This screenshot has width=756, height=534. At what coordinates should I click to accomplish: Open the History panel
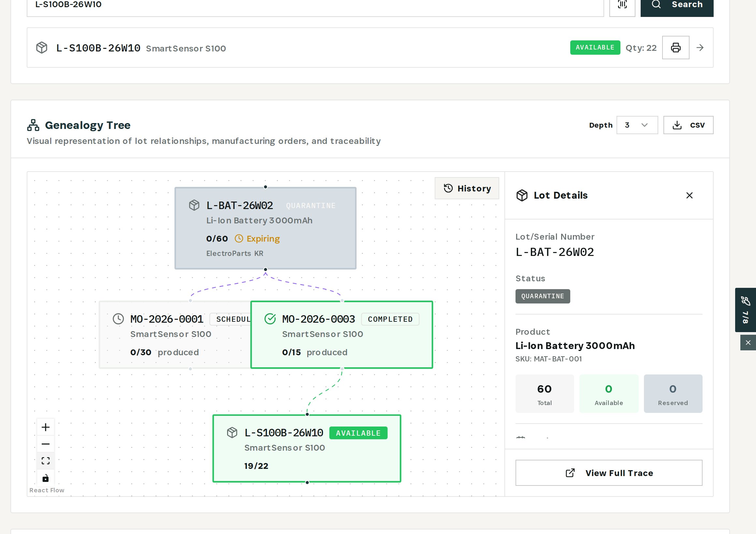pos(467,189)
